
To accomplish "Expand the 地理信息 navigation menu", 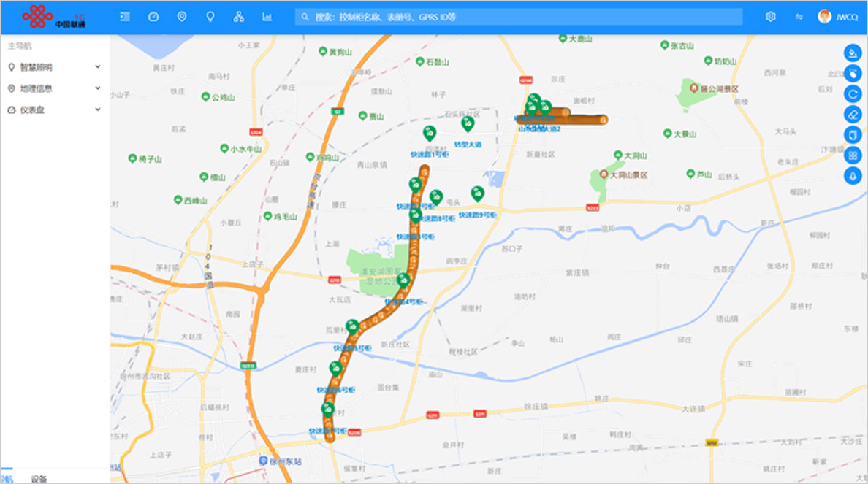I will tap(54, 88).
